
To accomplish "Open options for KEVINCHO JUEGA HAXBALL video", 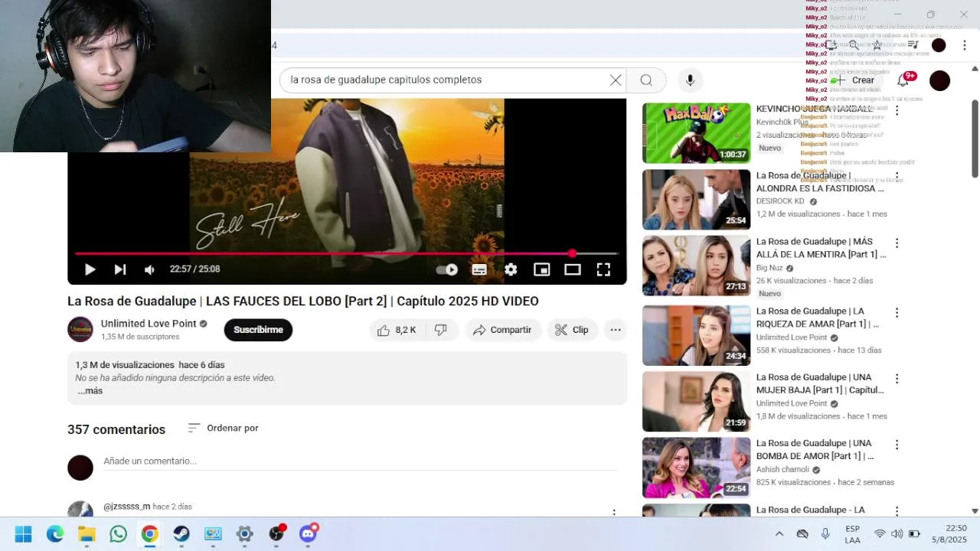I will [897, 111].
